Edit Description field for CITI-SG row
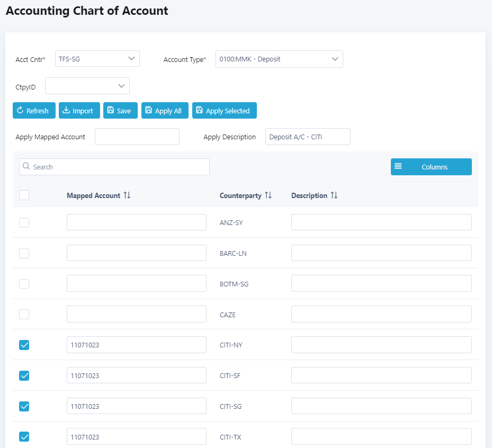 pos(381,406)
